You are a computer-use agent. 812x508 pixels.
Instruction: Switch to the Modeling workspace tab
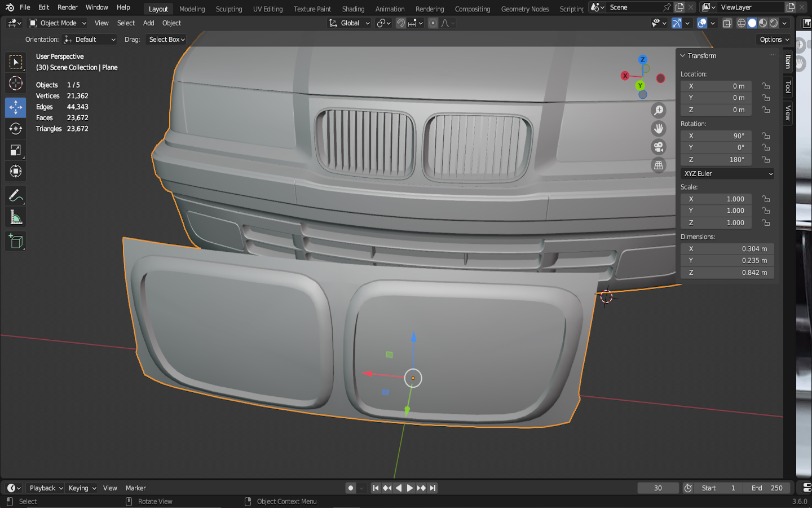192,9
